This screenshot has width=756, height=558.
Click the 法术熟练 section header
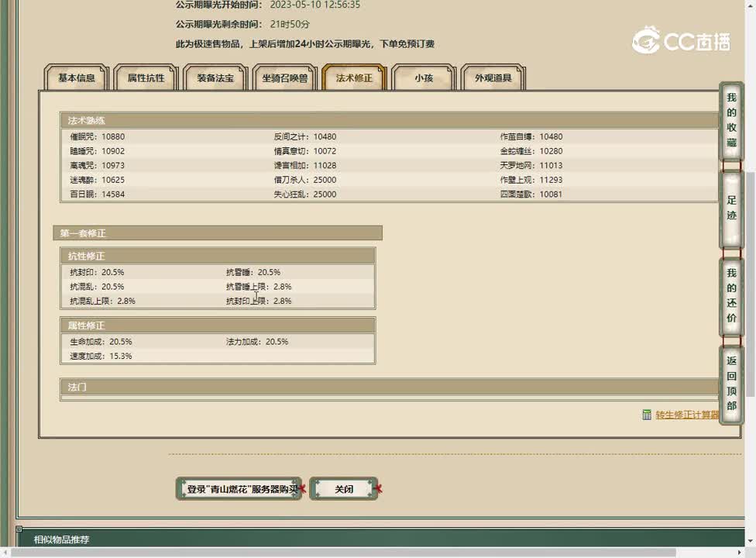390,120
